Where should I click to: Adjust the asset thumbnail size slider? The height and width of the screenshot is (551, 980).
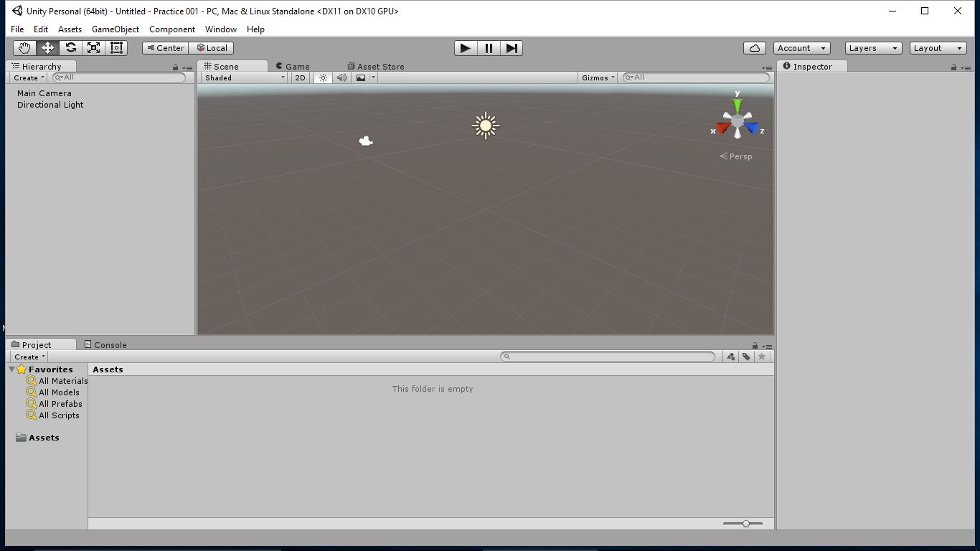tap(745, 523)
